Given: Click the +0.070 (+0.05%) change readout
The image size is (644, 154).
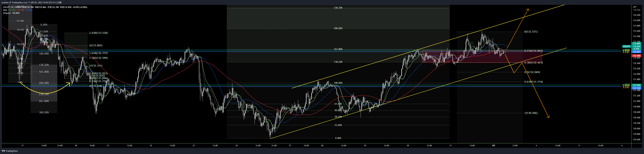Looking at the screenshot, I should [80, 7].
